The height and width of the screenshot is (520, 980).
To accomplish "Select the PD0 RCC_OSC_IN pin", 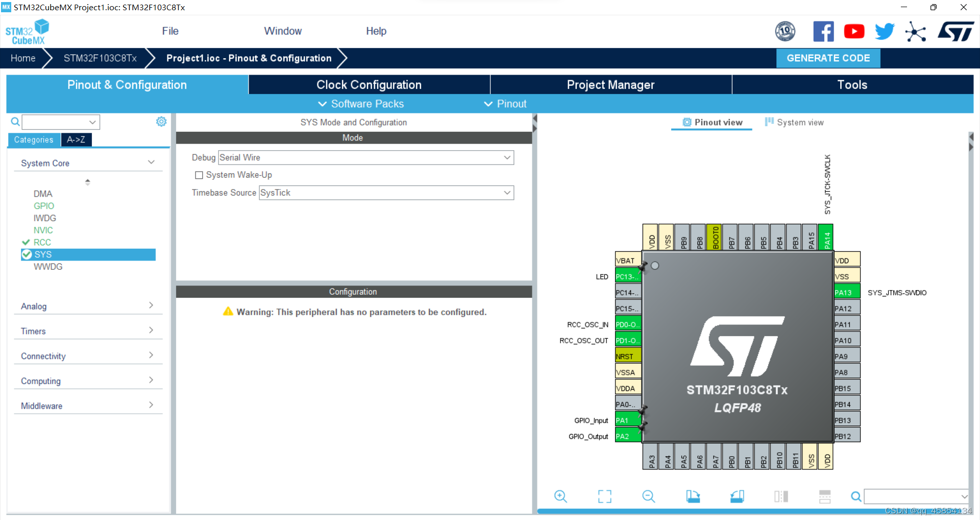I will (628, 324).
